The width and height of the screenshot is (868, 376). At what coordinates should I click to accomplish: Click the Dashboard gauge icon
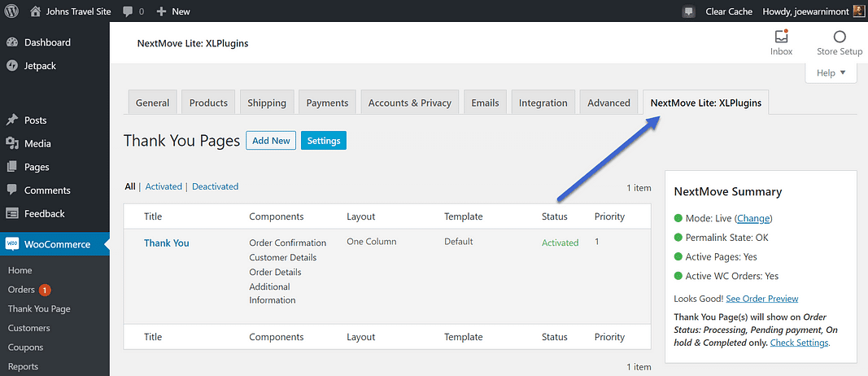12,42
